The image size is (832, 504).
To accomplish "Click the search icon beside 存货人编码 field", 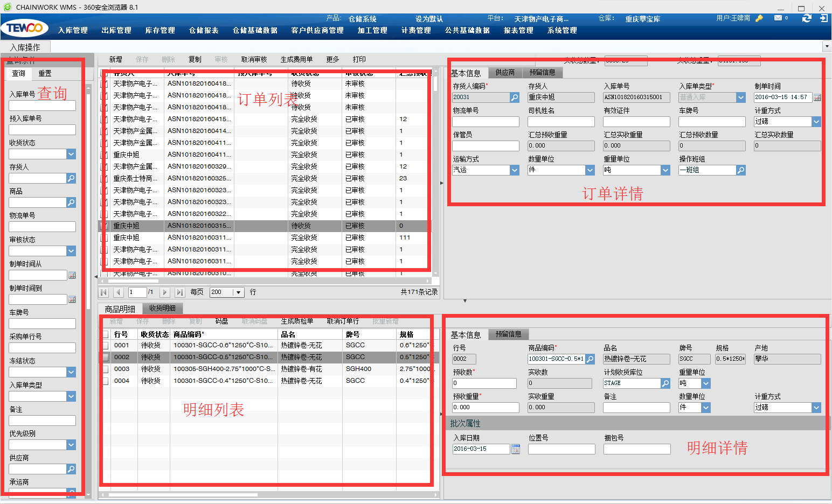I will 515,97.
